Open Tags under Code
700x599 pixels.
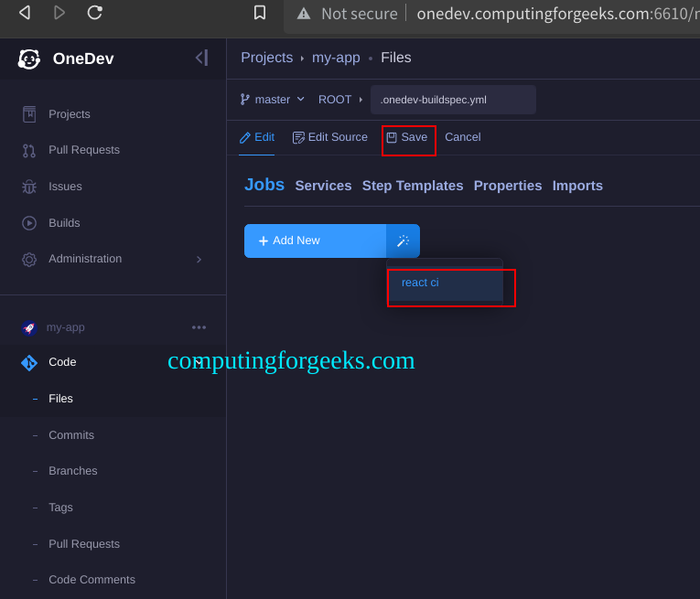pyautogui.click(x=60, y=508)
